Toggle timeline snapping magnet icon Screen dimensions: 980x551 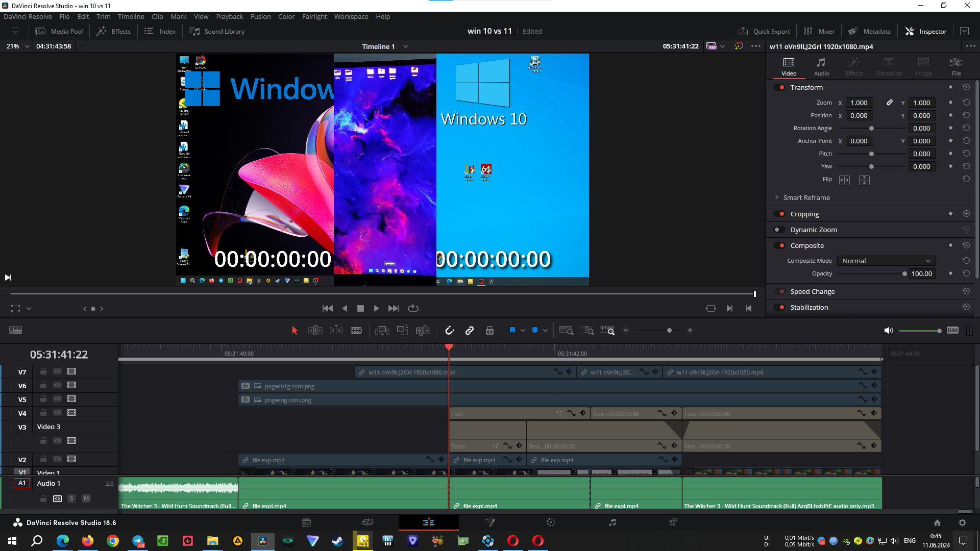(450, 331)
